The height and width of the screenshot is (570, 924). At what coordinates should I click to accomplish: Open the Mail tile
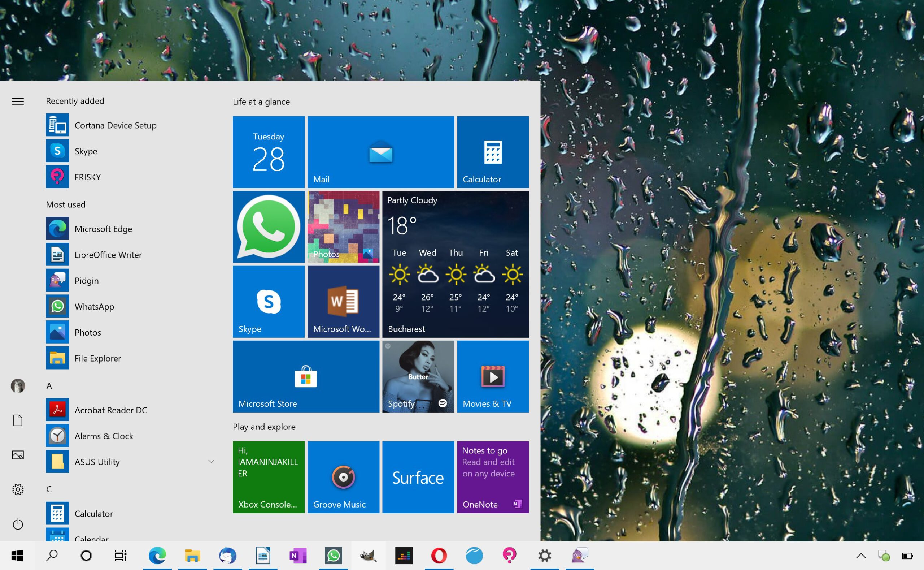pyautogui.click(x=381, y=152)
